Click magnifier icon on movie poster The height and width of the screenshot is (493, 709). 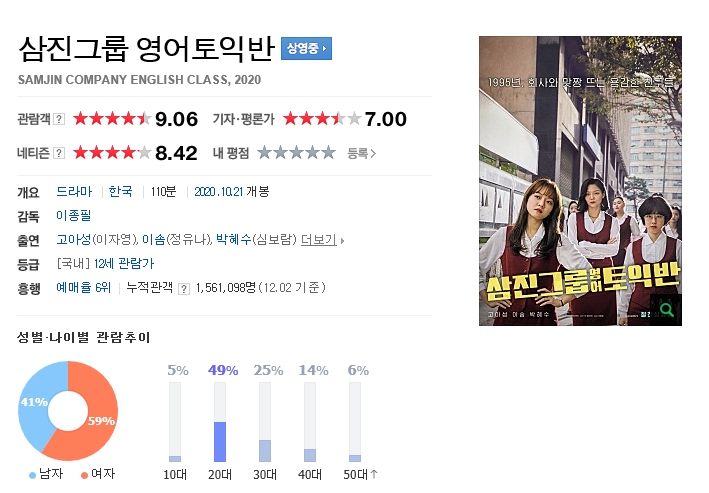point(666,310)
